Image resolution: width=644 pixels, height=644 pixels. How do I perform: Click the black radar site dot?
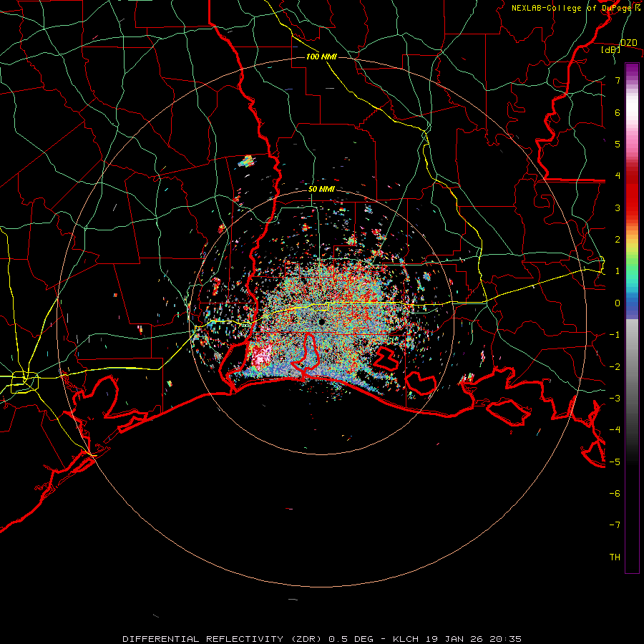[x=321, y=322]
